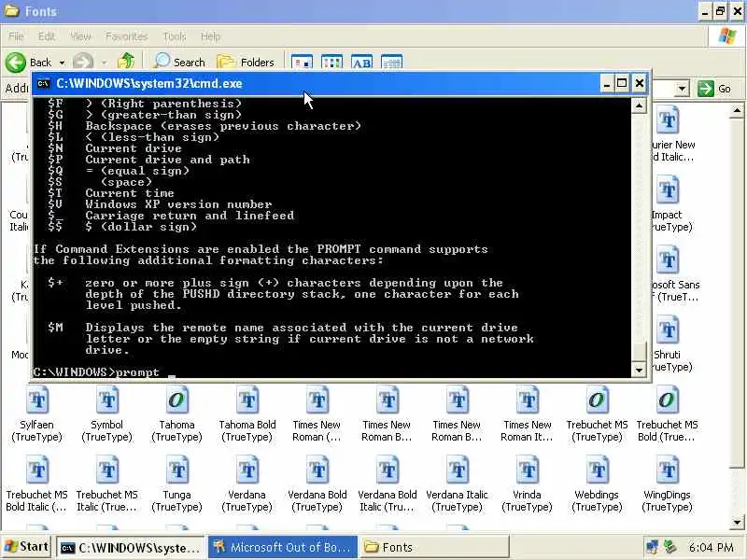This screenshot has height=560, width=747.
Task: Click the 6:04 PM clock
Action: (x=711, y=548)
